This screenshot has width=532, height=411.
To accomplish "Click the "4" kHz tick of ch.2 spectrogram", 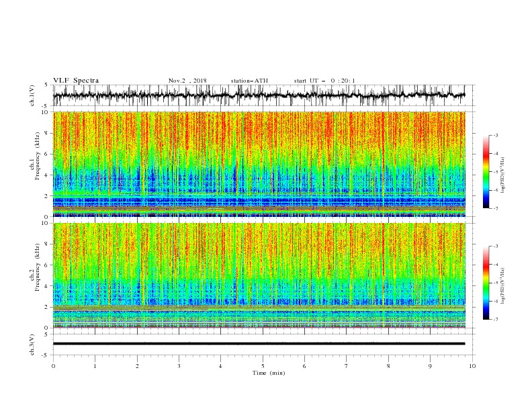I will [46, 286].
